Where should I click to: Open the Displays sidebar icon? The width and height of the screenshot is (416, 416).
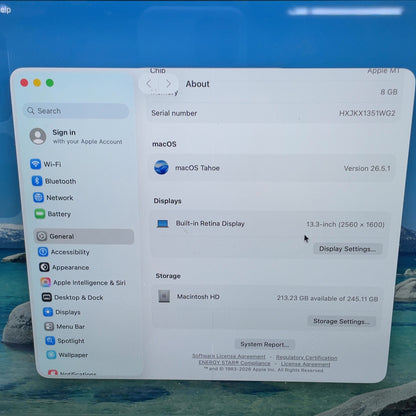click(x=48, y=312)
